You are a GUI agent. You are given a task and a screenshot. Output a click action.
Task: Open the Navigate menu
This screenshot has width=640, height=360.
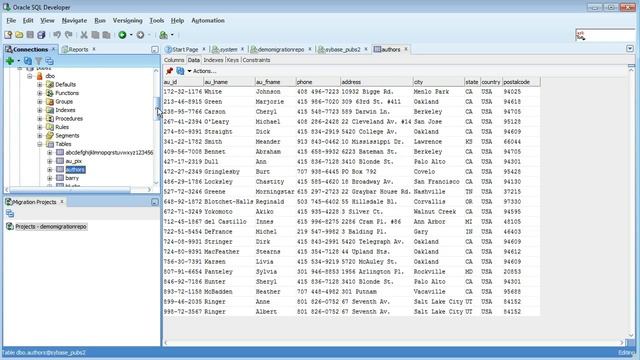pos(74,20)
